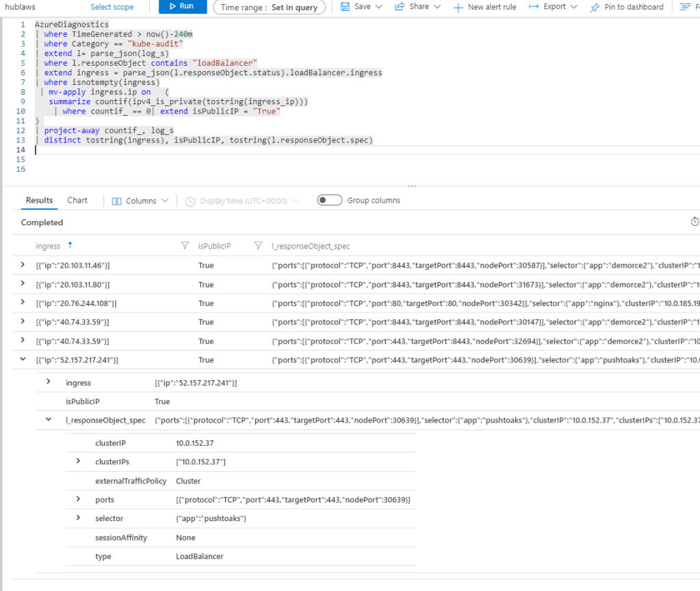
Task: Click the filter icon on isPublicIP column
Action: tap(258, 246)
